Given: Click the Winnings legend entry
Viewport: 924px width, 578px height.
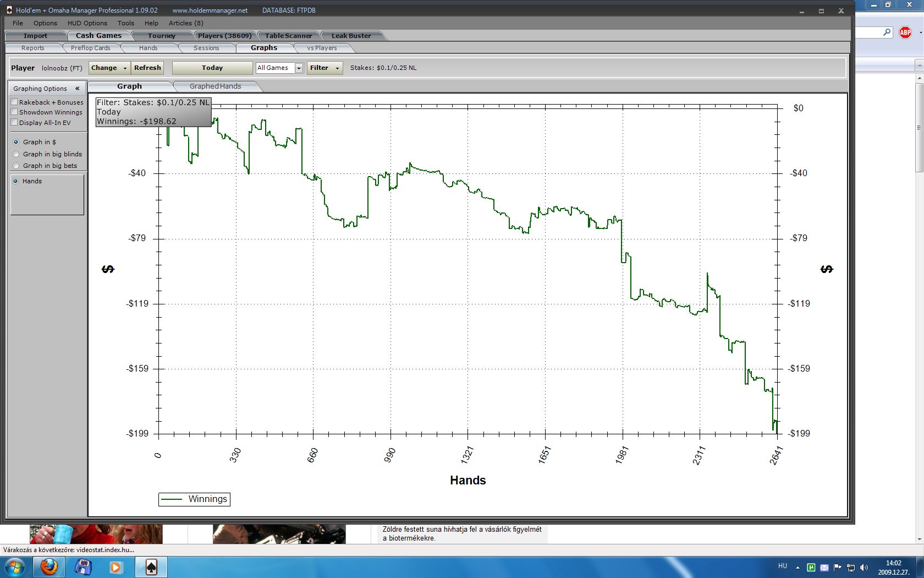Looking at the screenshot, I should (x=194, y=499).
